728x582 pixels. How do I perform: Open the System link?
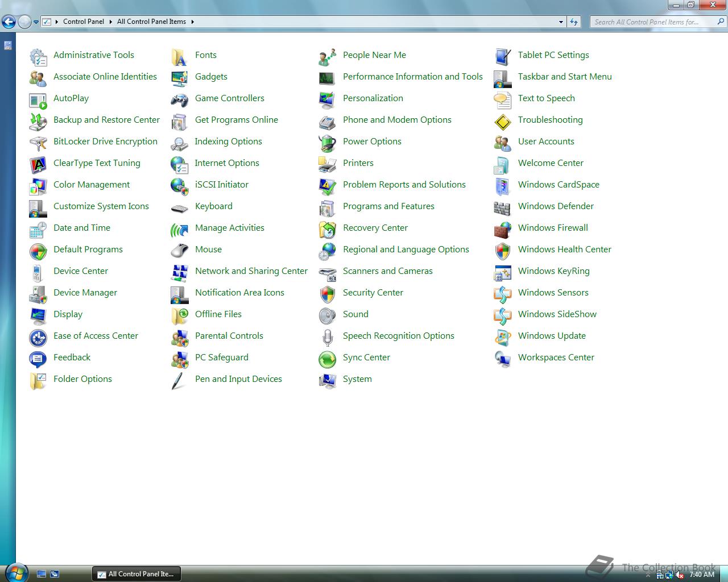357,379
